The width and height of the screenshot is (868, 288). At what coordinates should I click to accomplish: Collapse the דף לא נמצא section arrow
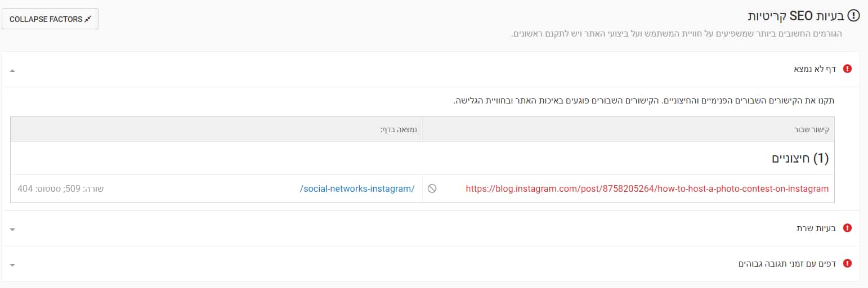(x=12, y=71)
